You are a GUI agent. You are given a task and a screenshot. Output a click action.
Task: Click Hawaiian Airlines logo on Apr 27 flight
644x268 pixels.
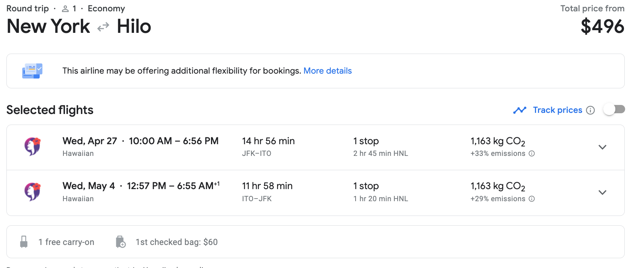tap(32, 146)
